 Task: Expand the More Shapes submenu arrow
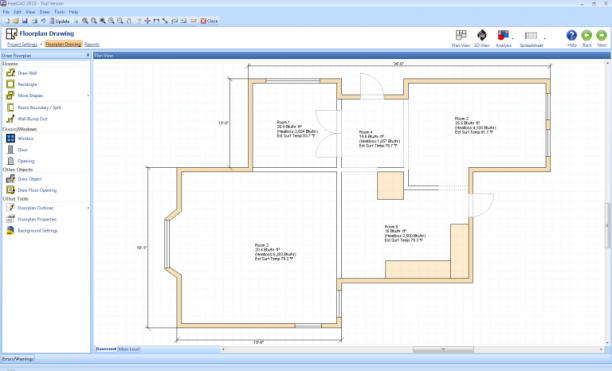point(88,96)
